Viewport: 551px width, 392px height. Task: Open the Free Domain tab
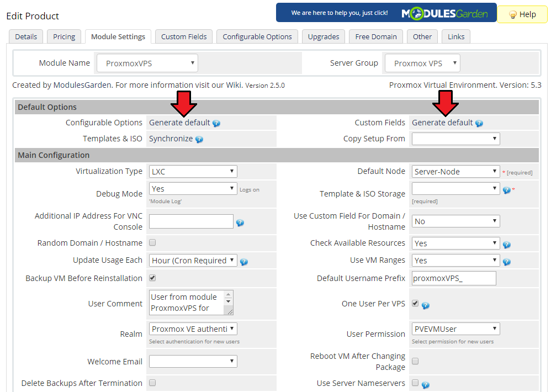[x=376, y=36]
